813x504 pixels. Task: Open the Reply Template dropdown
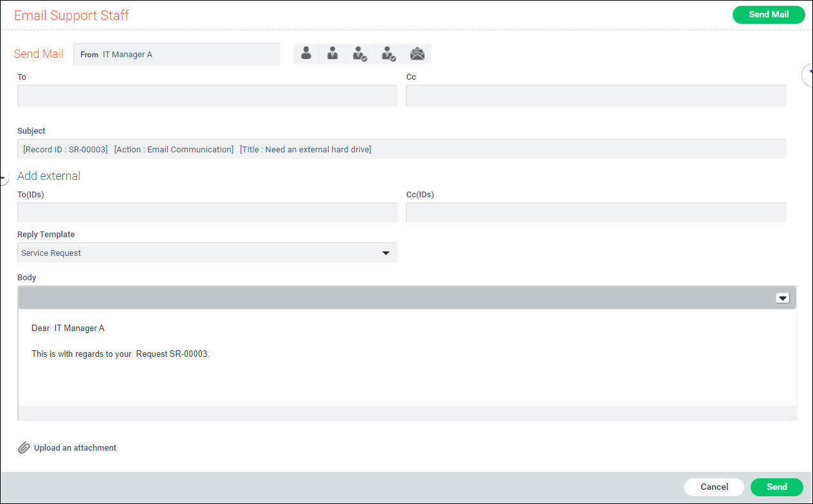[x=386, y=253]
